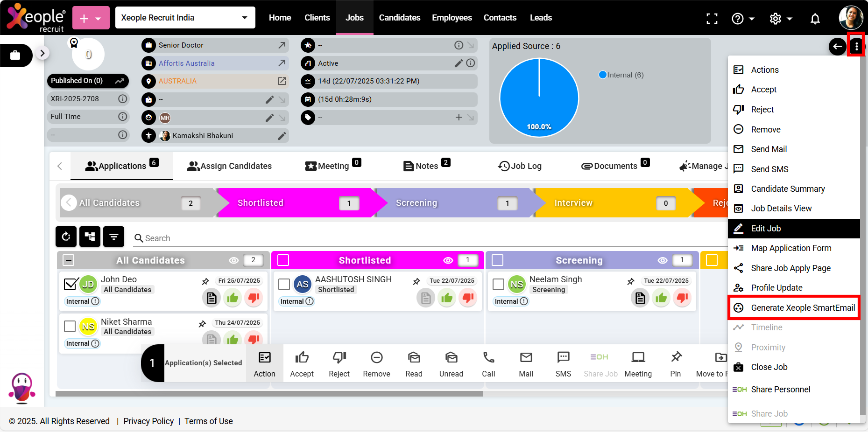868x432 pixels.
Task: Open the Privacy Policy link
Action: pos(148,421)
